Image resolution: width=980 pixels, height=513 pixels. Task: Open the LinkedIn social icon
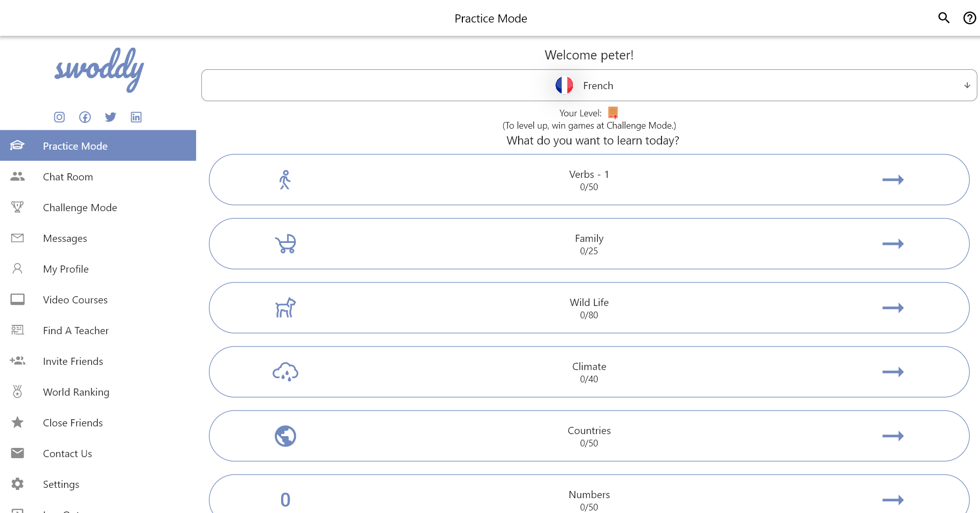tap(136, 117)
